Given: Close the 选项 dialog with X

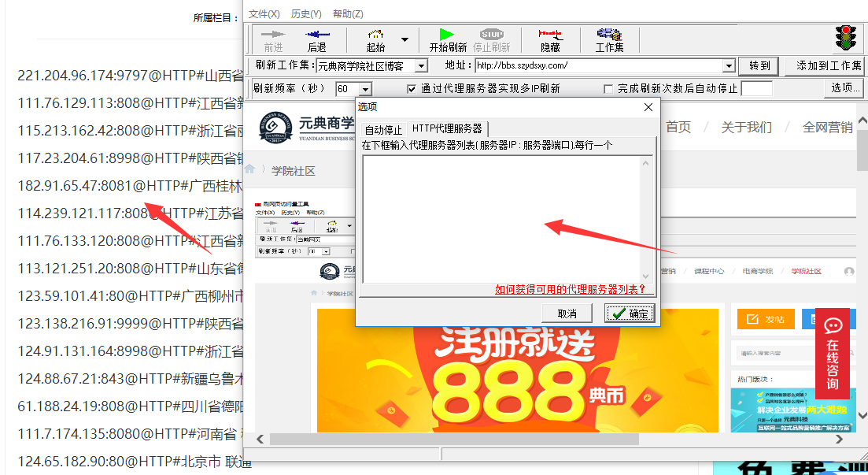Looking at the screenshot, I should click(x=648, y=107).
